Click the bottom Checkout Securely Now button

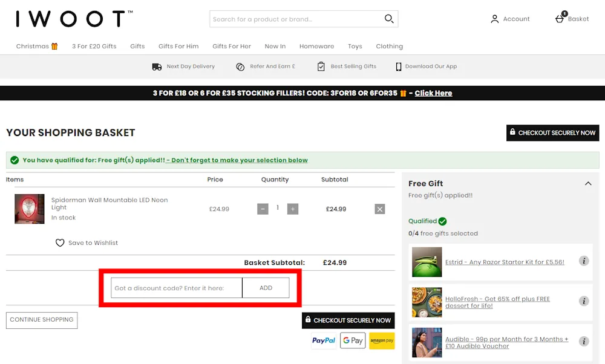[348, 320]
